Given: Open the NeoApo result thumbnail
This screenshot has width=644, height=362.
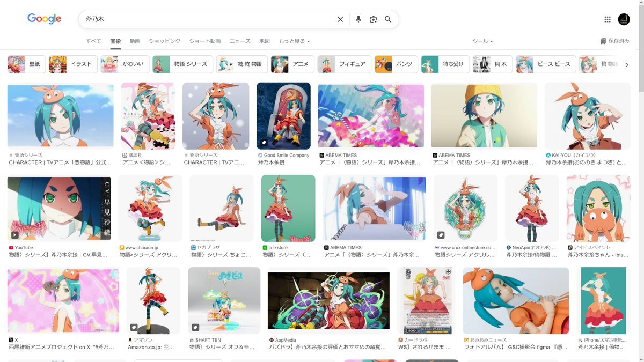Looking at the screenshot, I should (x=532, y=208).
